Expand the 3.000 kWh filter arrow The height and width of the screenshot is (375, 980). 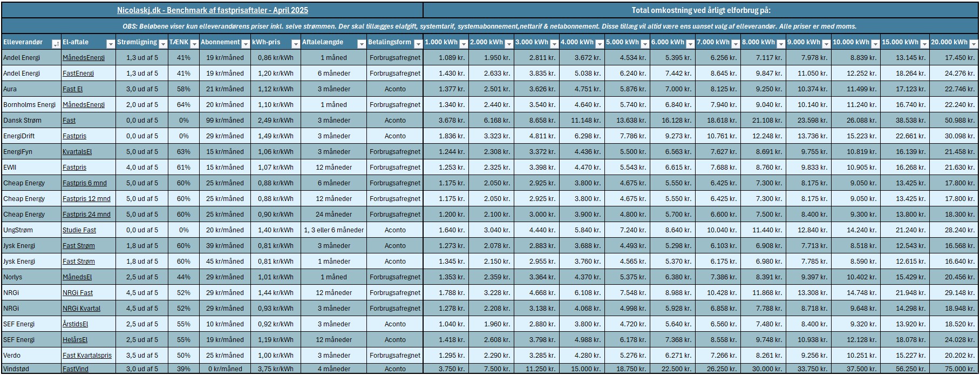(x=554, y=44)
